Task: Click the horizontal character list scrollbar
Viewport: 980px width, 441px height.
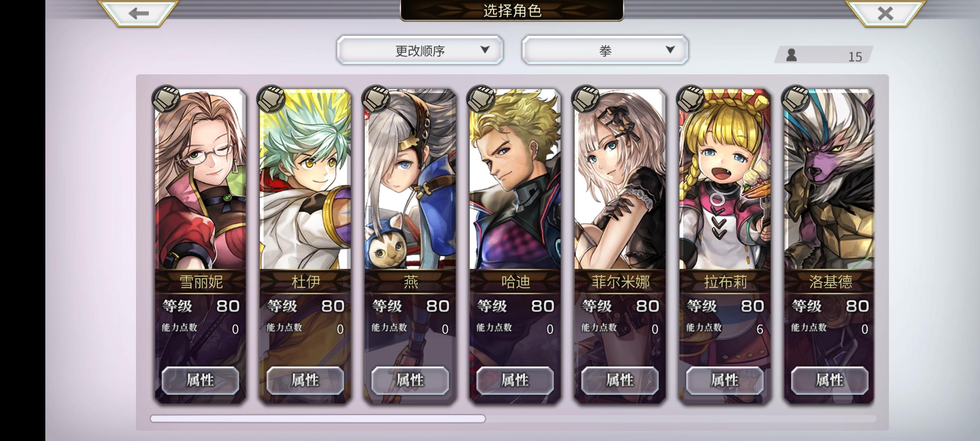Action: (318, 419)
